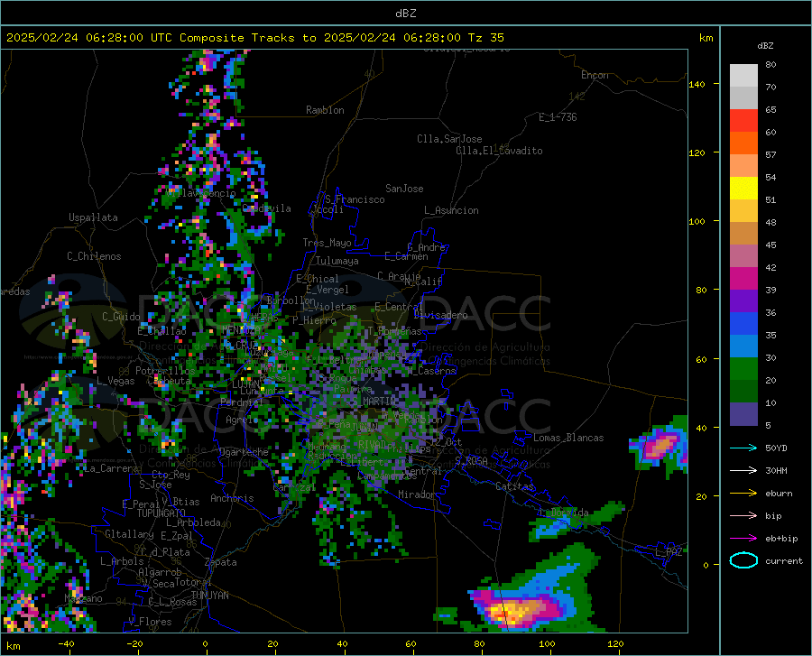
Task: Click the C_Chilenos map label
Action: click(94, 256)
